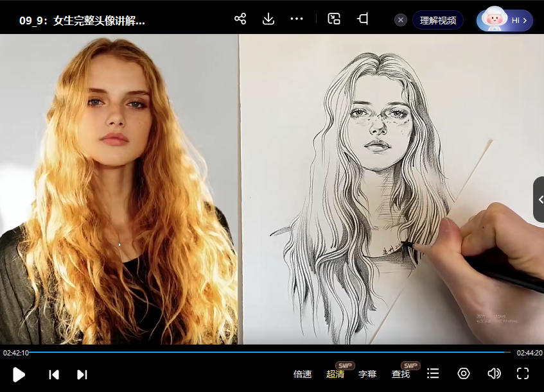Skip to the next video
Image resolution: width=544 pixels, height=392 pixels.
click(82, 375)
